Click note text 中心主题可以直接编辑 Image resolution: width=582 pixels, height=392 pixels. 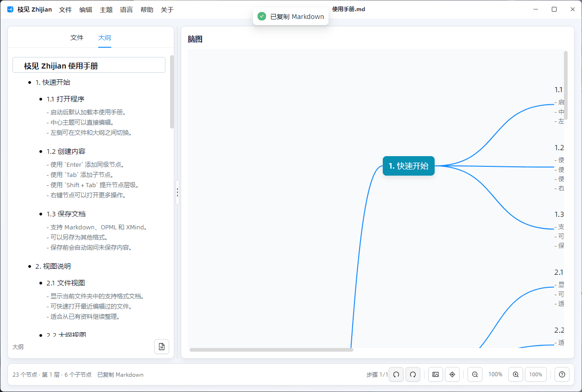(80, 122)
